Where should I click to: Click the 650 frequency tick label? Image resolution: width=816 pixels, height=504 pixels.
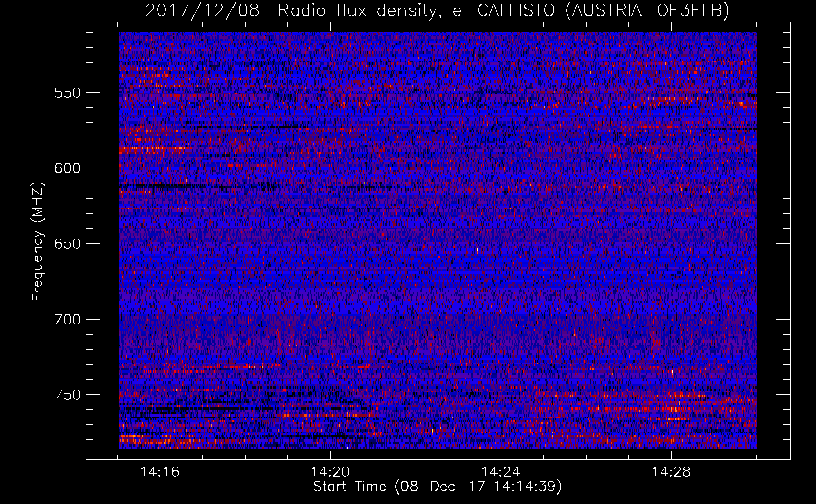pos(68,244)
